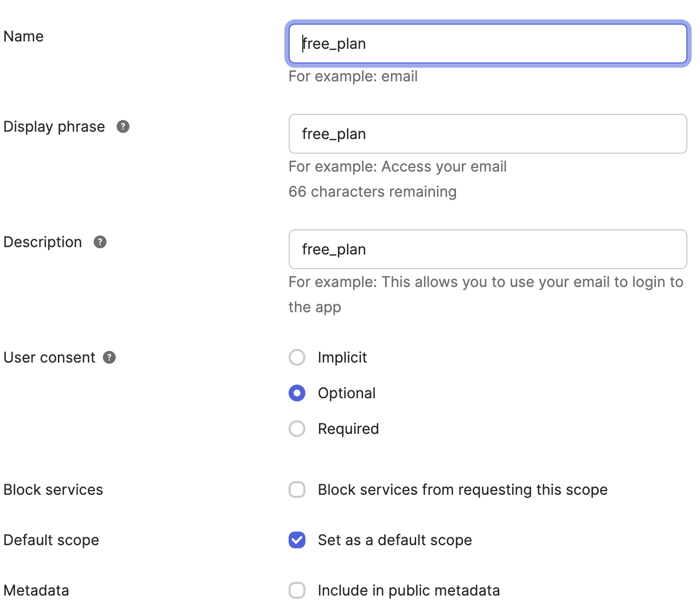Click the User consent help icon
The height and width of the screenshot is (616, 700).
(x=109, y=357)
